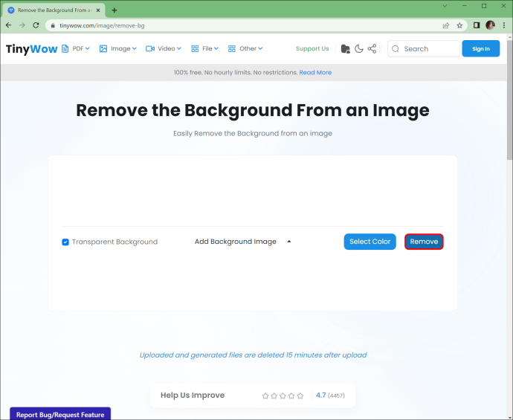Screen dimensions: 513x420
Task: Rate one star in Help Us Improve
Action: point(265,395)
